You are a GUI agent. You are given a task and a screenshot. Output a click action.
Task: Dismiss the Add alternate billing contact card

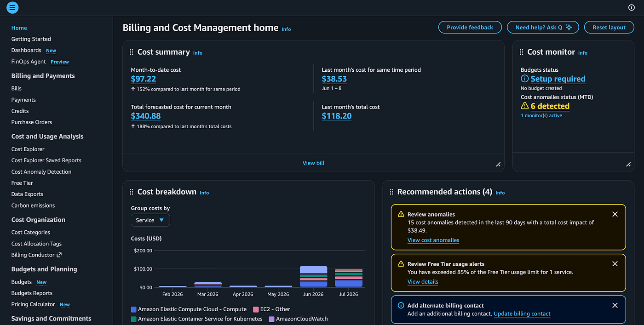(x=615, y=305)
